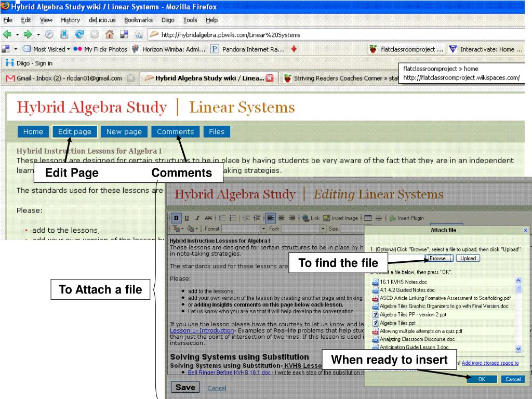
Task: Click Insert Image in the editor toolbar
Action: (x=340, y=218)
